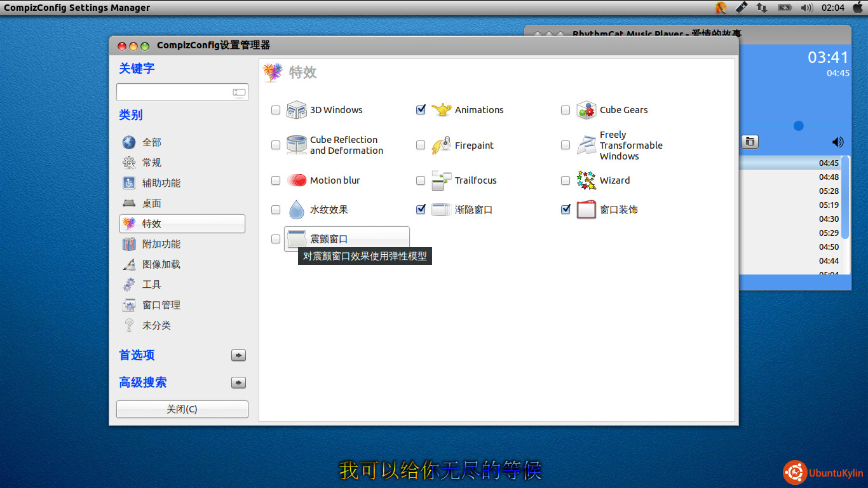This screenshot has height=488, width=868.
Task: Click the Wizard stars icon
Action: pos(586,180)
